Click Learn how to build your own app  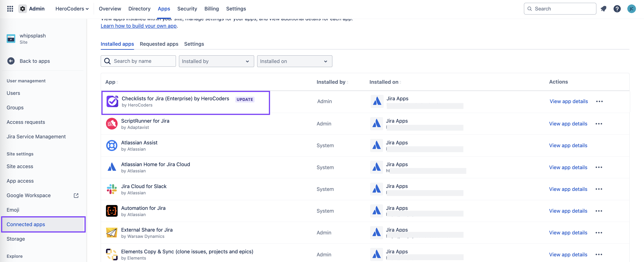[x=139, y=26]
